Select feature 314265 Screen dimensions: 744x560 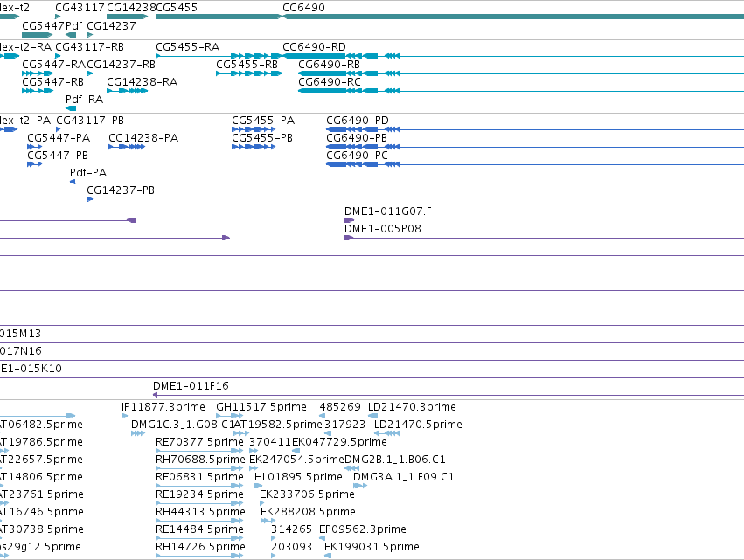tap(291, 529)
